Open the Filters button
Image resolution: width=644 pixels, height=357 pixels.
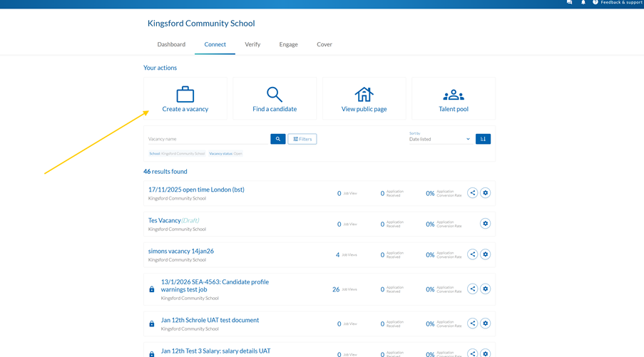tap(302, 139)
